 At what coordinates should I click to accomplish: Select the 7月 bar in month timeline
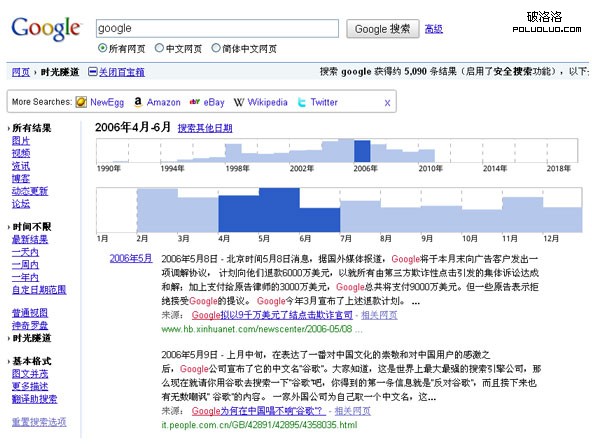pyautogui.click(x=361, y=217)
